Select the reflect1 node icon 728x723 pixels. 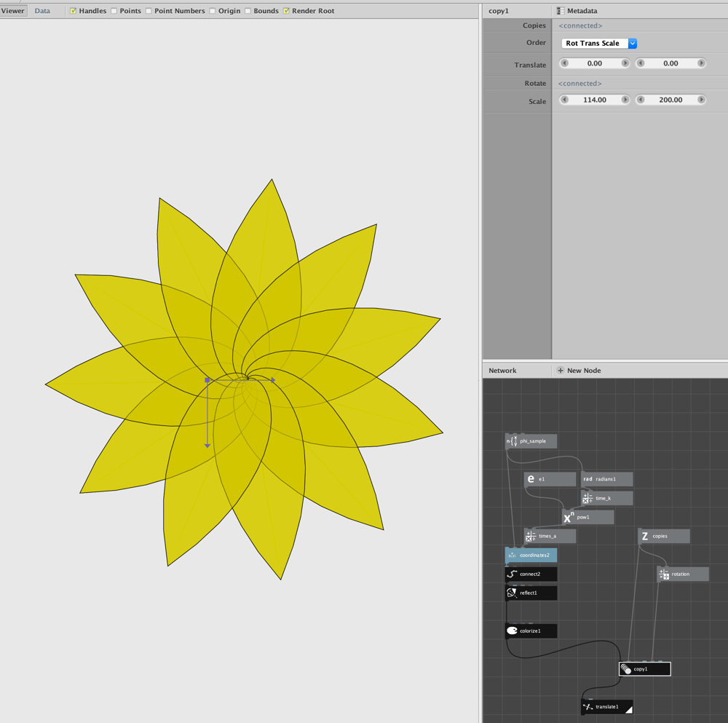(512, 593)
